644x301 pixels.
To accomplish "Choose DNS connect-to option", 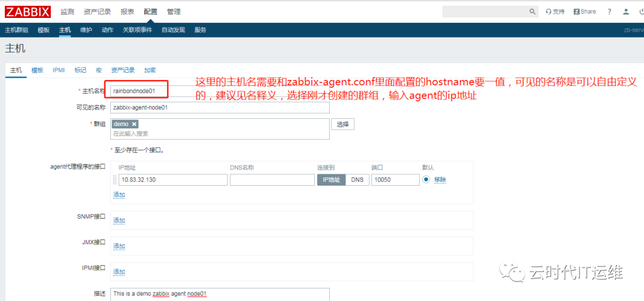I will 357,180.
